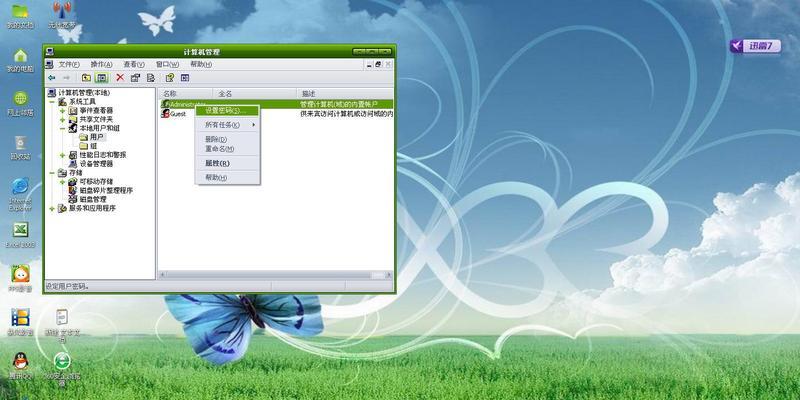Select the 组 folder in tree
This screenshot has width=800, height=400.
coord(93,146)
